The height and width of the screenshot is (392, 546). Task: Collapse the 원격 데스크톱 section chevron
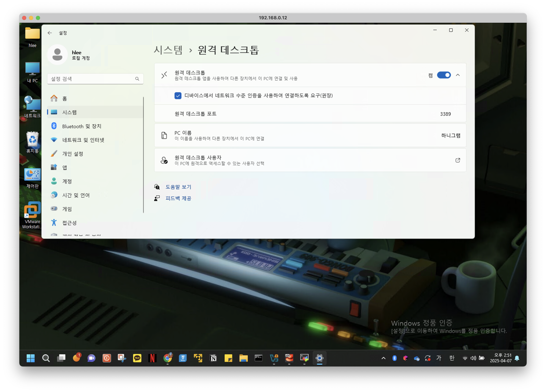(458, 75)
